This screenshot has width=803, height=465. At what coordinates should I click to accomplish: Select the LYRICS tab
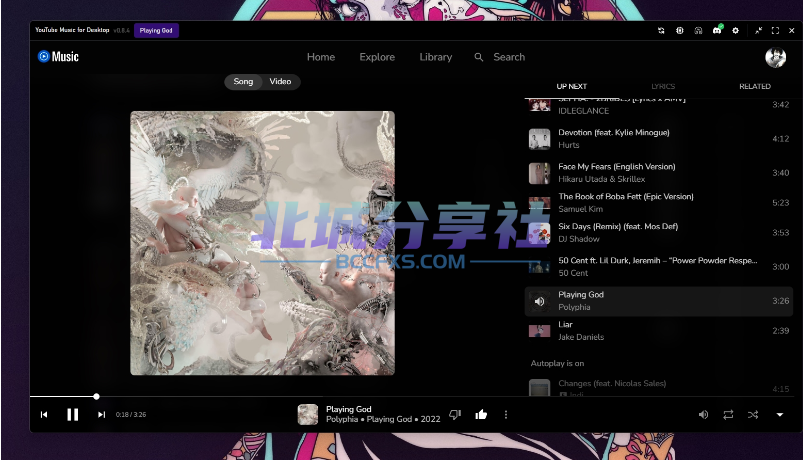663,87
